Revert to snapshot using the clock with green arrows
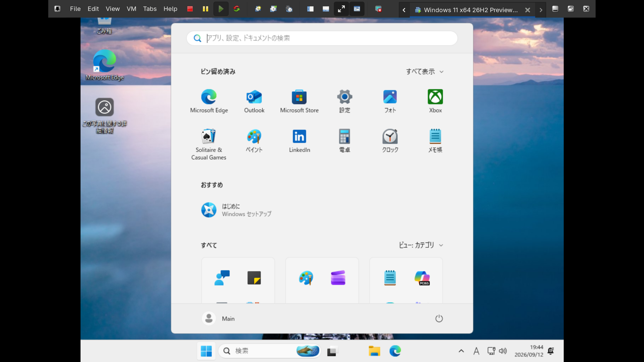The width and height of the screenshot is (644, 362). point(274,9)
